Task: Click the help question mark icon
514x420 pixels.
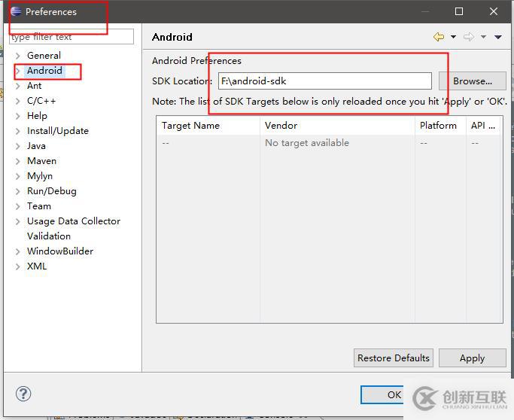Action: [x=23, y=394]
